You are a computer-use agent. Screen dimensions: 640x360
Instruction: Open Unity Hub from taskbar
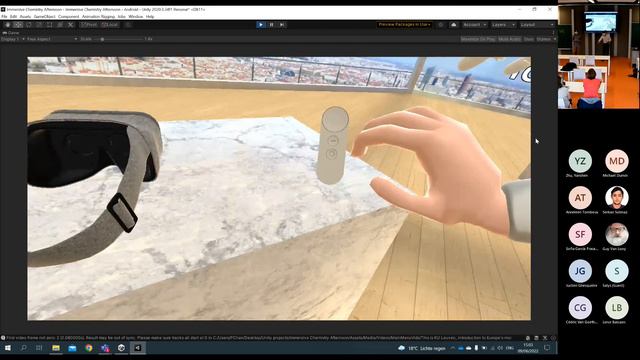coord(121,348)
